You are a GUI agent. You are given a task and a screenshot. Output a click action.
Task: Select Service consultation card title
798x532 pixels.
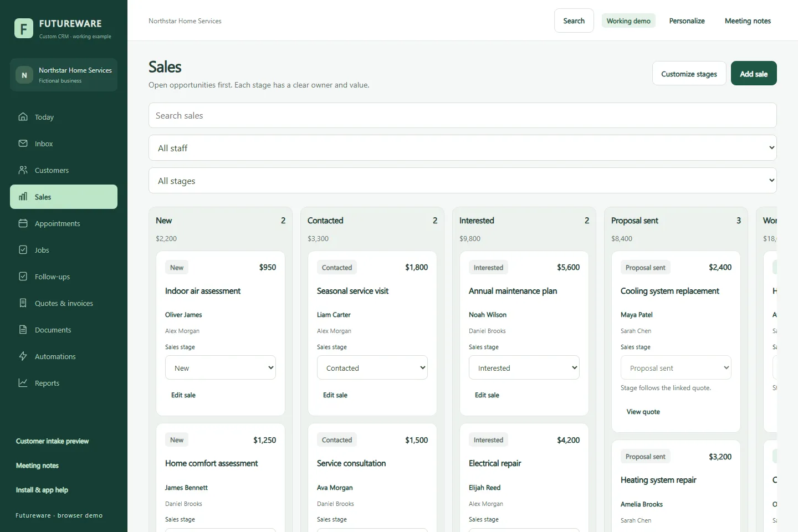[x=351, y=463]
